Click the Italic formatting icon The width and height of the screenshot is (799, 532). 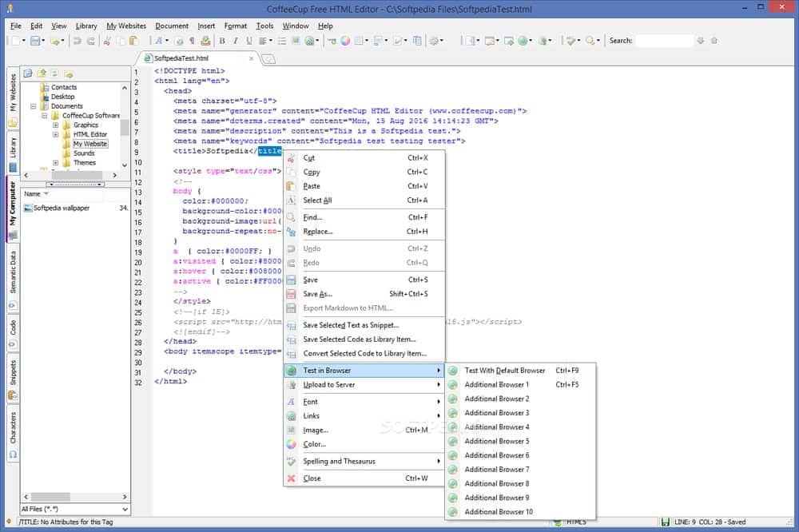click(x=235, y=41)
